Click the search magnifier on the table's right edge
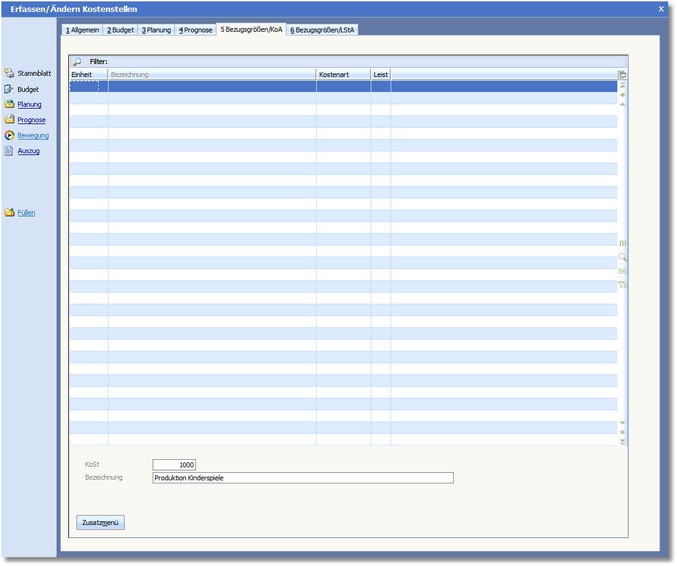The height and width of the screenshot is (566, 677). (622, 257)
